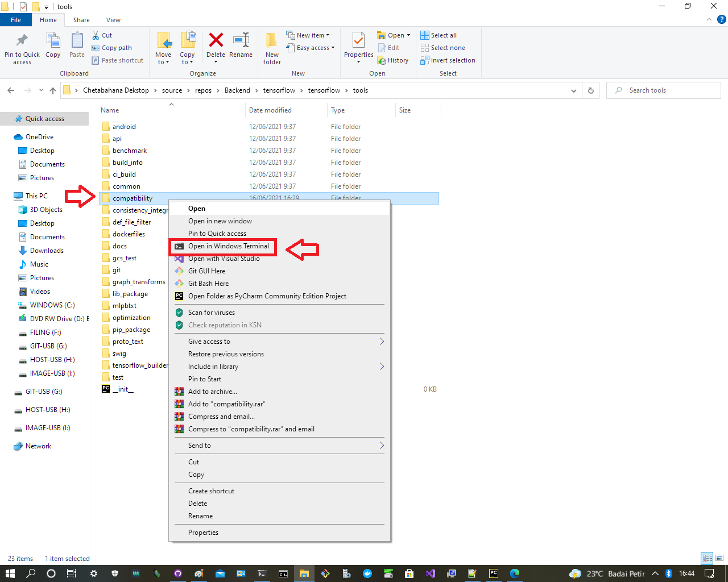
Task: Show hidden system tray icons
Action: pyautogui.click(x=655, y=573)
